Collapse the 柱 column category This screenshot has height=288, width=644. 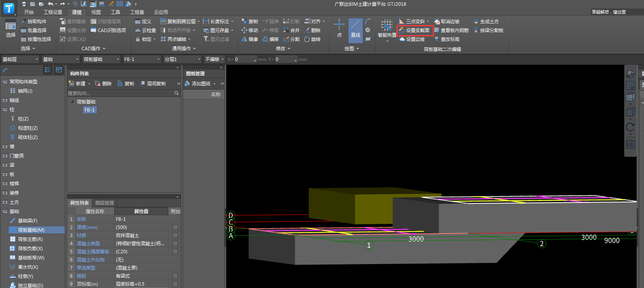point(5,110)
